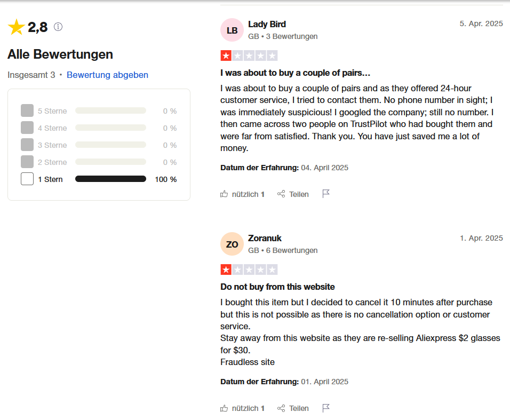
Task: Click thumbs-up icon on Zoranuk's review
Action: click(x=224, y=408)
